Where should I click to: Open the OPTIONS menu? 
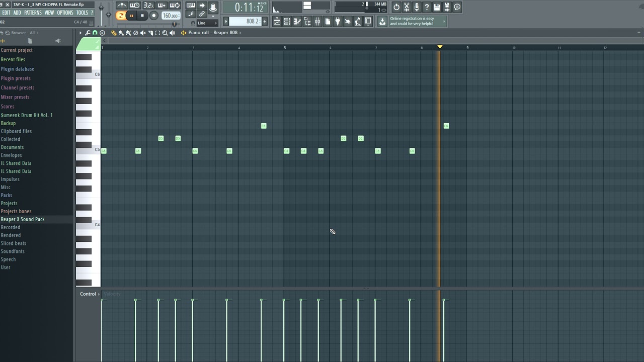pyautogui.click(x=65, y=13)
